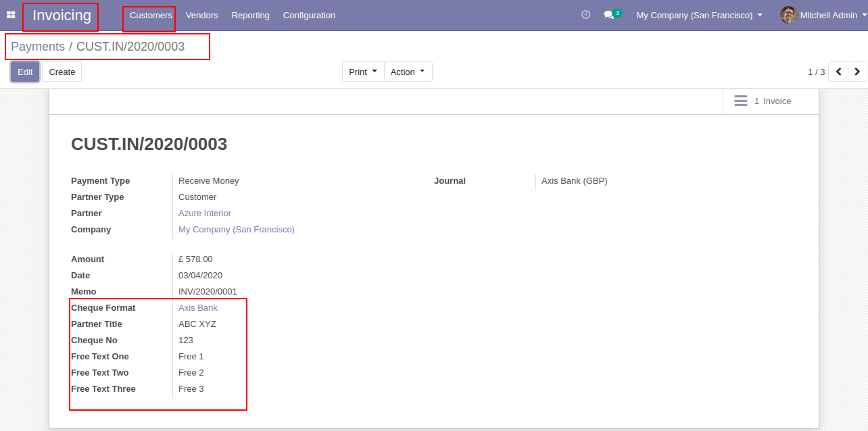868x431 pixels.
Task: Open the Customers menu
Action: (x=151, y=15)
